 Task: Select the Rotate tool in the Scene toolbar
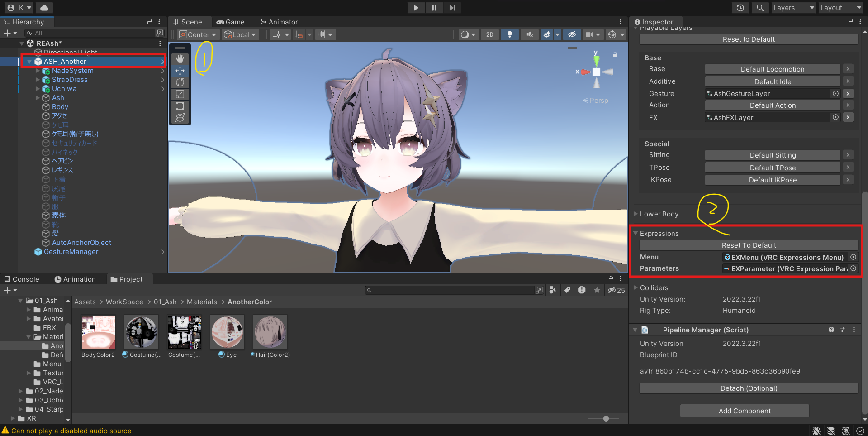[x=180, y=82]
